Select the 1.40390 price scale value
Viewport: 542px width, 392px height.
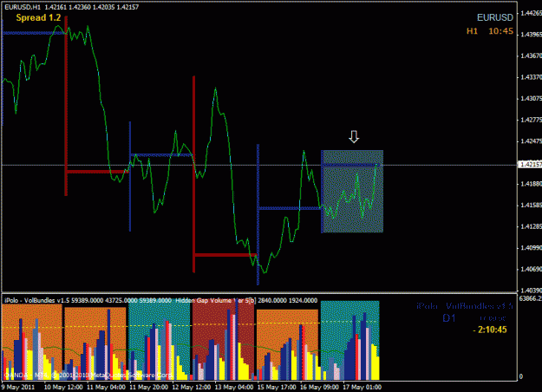[x=531, y=291]
